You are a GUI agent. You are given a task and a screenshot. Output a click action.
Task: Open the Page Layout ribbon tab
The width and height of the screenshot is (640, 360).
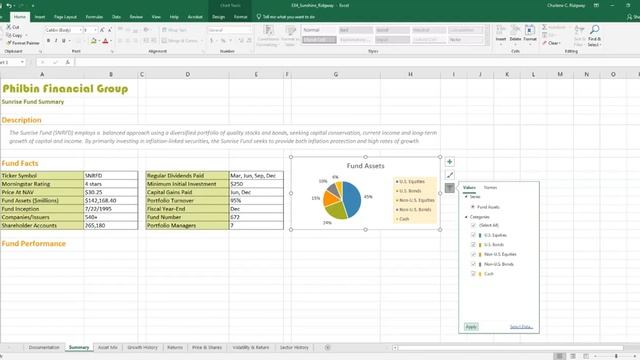pos(65,17)
